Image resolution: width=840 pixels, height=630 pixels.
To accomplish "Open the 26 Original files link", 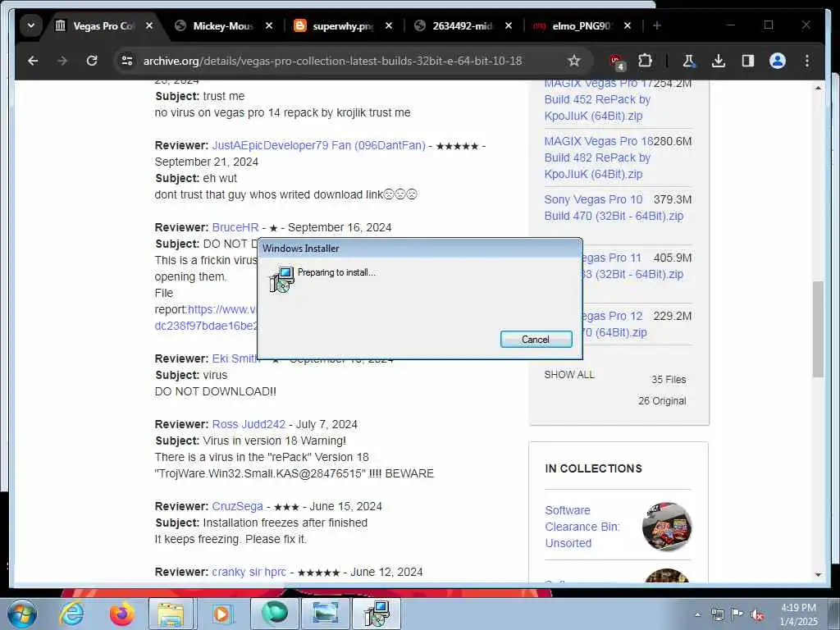I will (662, 400).
